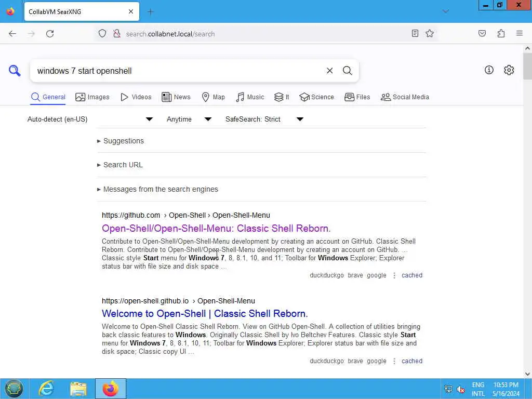Open the Windows Start button

(14, 389)
